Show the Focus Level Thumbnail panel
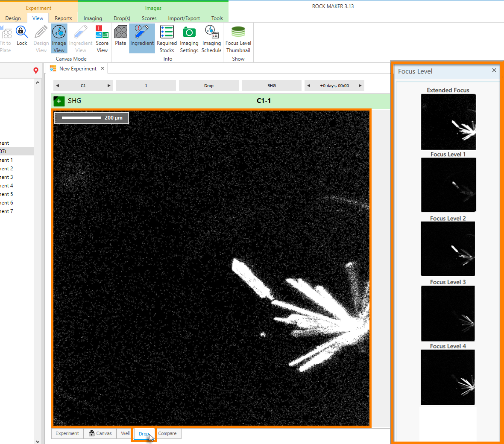 tap(238, 38)
